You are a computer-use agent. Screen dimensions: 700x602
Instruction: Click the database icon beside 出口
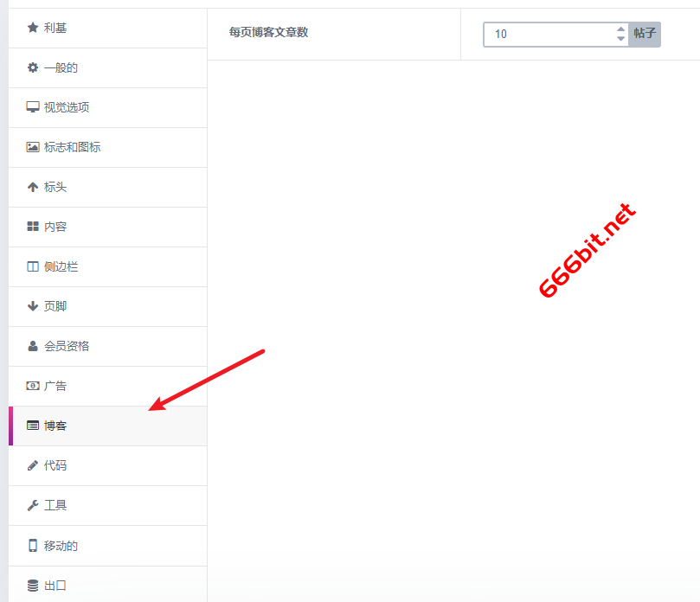(x=33, y=586)
